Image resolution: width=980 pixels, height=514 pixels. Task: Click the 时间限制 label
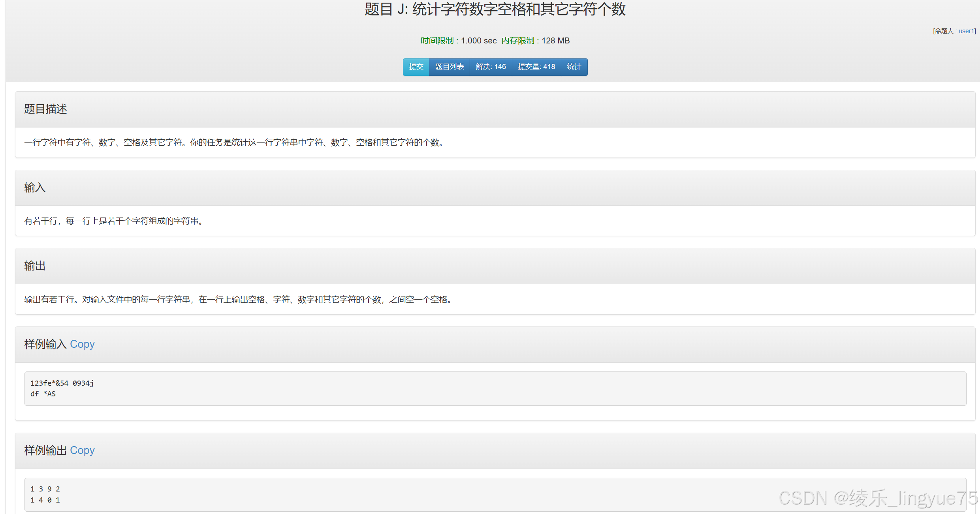[437, 41]
